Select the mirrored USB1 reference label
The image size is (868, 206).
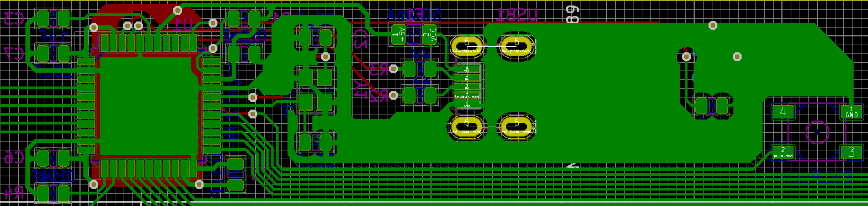517,15
